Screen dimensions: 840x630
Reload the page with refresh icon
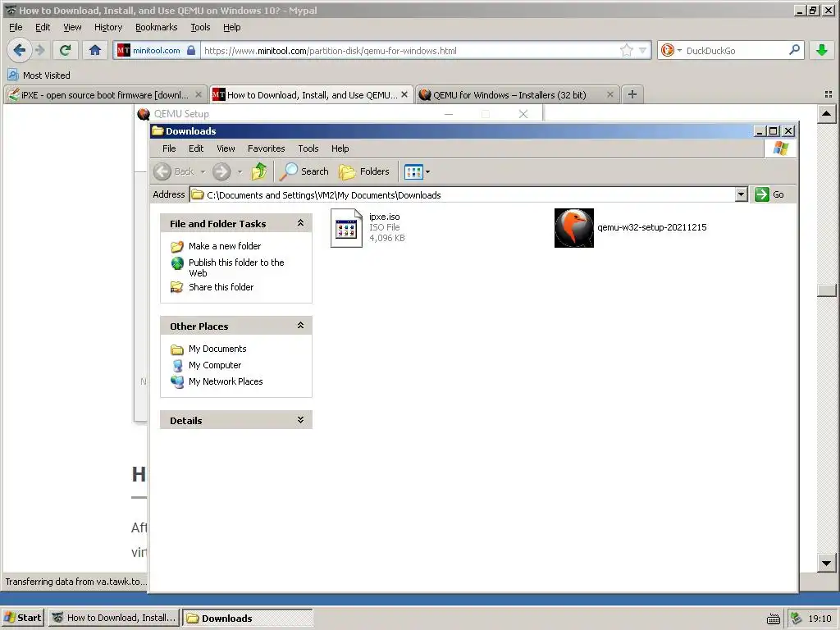[x=66, y=50]
